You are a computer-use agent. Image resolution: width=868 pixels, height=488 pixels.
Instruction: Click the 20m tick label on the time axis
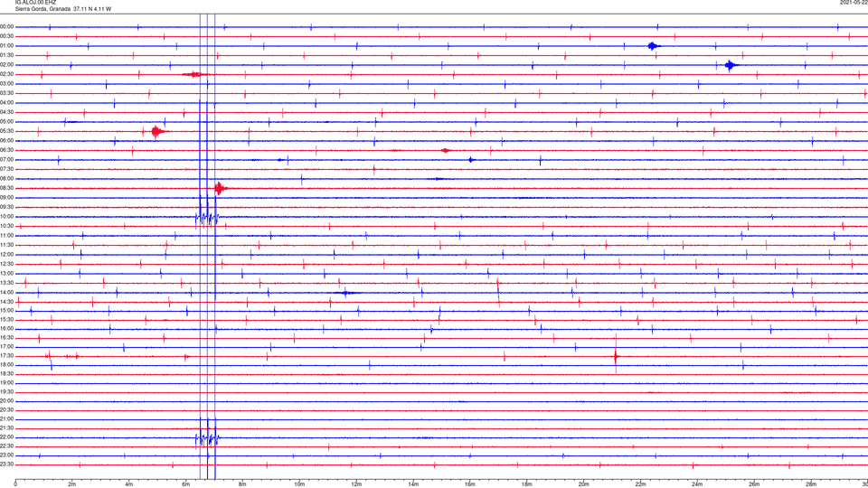coord(584,484)
